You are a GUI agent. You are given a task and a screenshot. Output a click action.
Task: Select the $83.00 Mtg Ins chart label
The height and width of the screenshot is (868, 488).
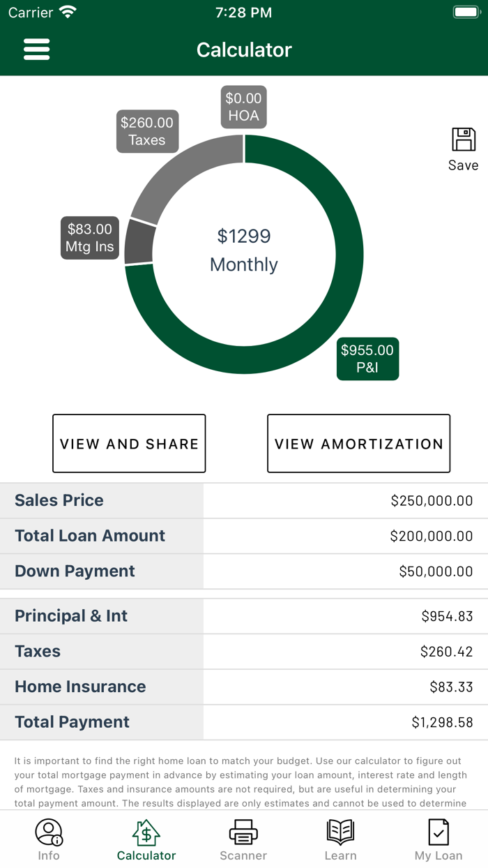[x=89, y=237]
